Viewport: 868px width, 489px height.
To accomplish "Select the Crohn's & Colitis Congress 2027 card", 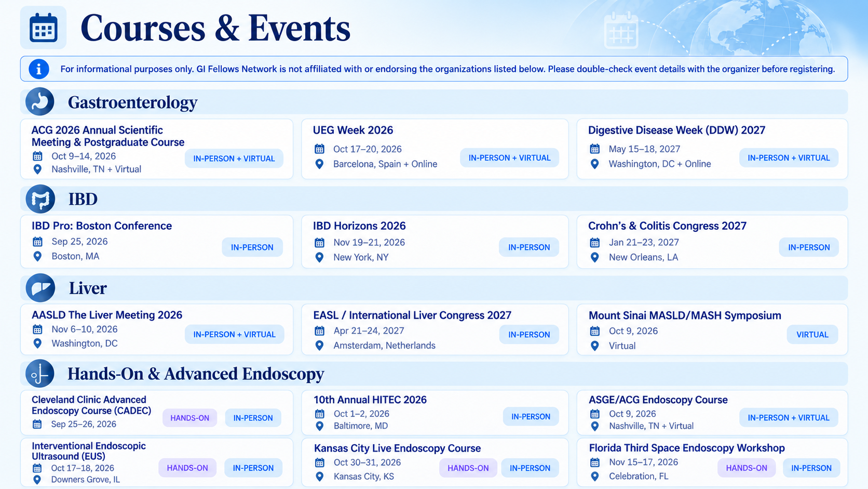I will pos(712,242).
